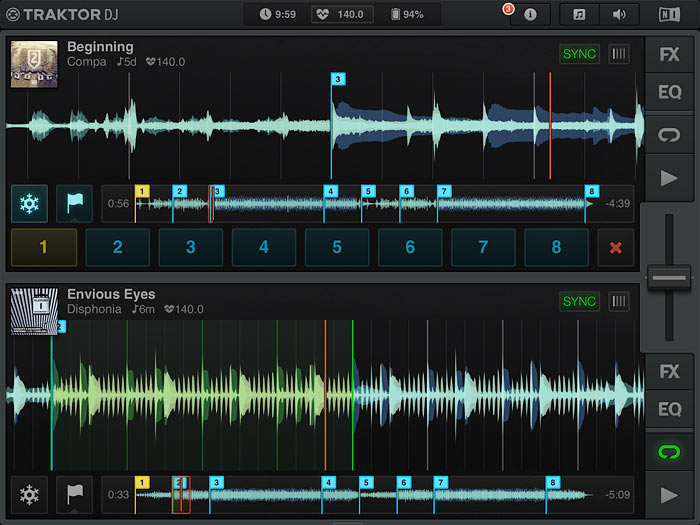Viewport: 700px width, 525px height.
Task: Disable the active loop on lower deck
Action: [669, 452]
